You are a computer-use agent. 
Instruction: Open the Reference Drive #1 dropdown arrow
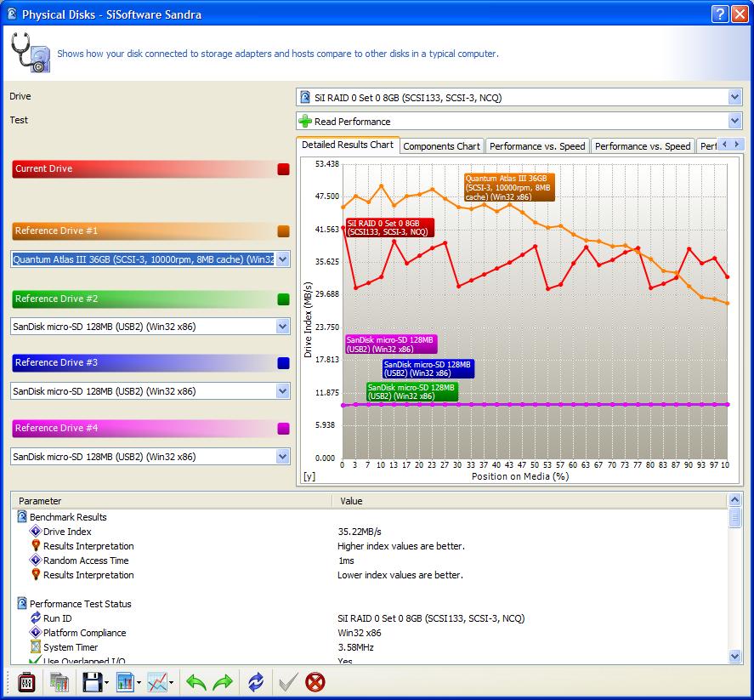[283, 259]
